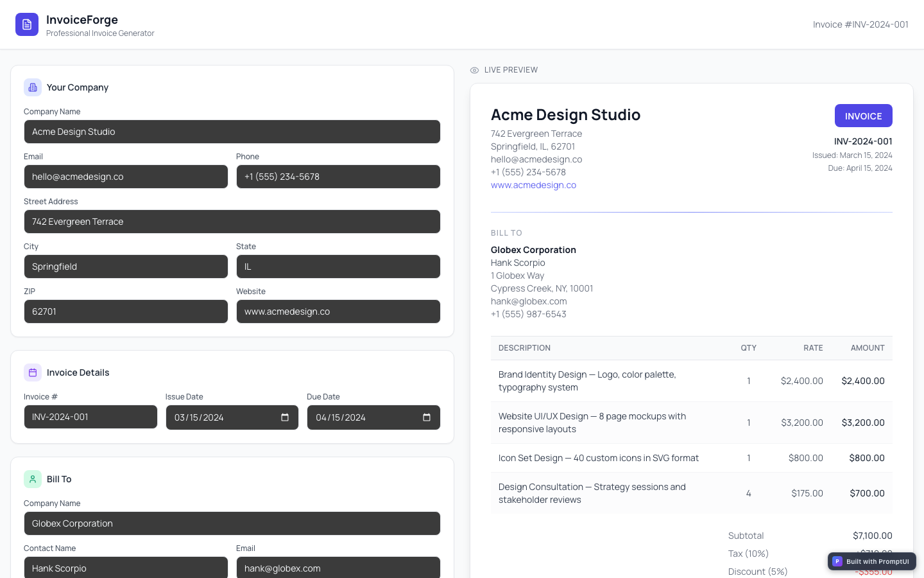
Task: Click the Tax (10%) label
Action: 748,554
